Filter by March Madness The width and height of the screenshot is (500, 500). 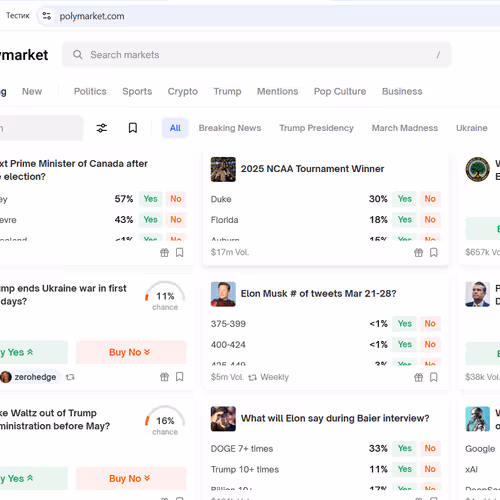pyautogui.click(x=405, y=128)
